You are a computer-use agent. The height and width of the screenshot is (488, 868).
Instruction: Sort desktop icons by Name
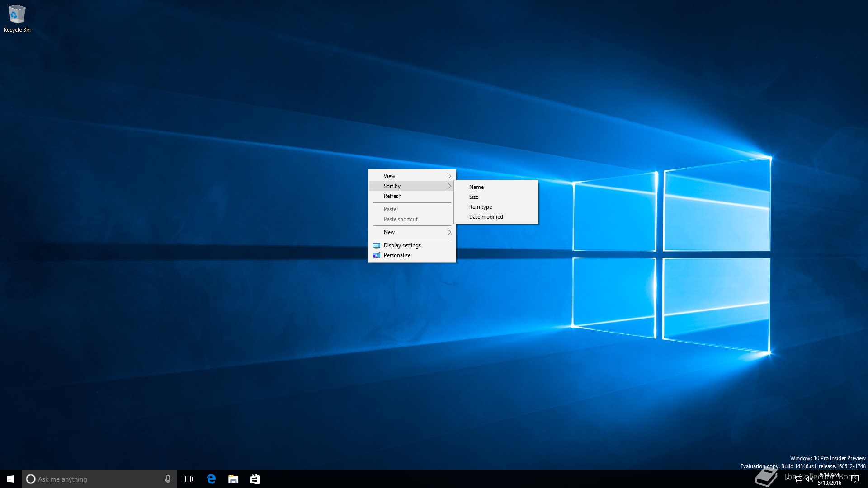point(496,187)
